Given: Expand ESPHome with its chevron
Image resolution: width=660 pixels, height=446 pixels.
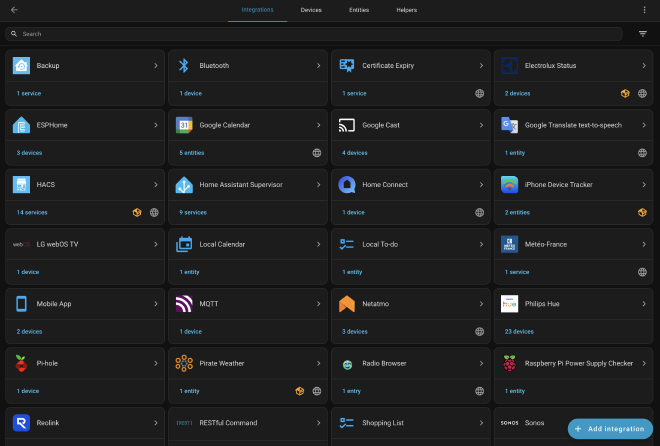Looking at the screenshot, I should 156,125.
